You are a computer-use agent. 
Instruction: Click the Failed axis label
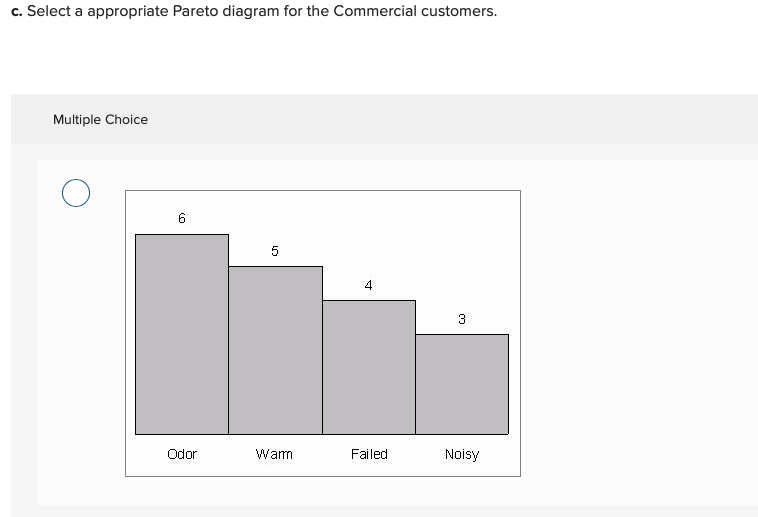click(x=369, y=454)
